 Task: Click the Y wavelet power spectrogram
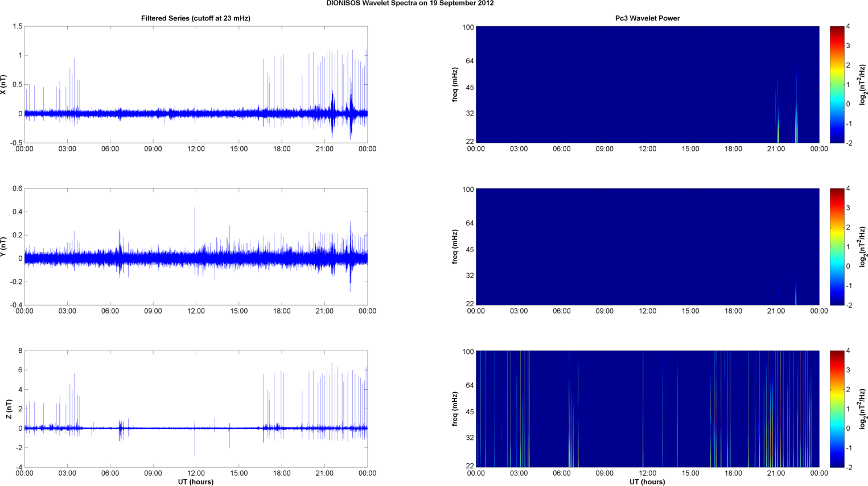tap(647, 246)
